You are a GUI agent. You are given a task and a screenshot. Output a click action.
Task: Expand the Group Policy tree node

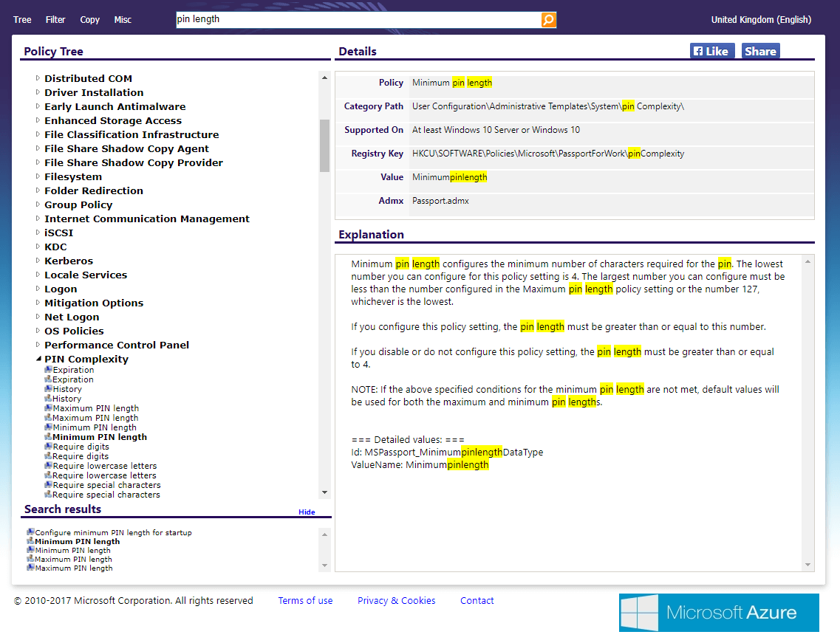38,204
